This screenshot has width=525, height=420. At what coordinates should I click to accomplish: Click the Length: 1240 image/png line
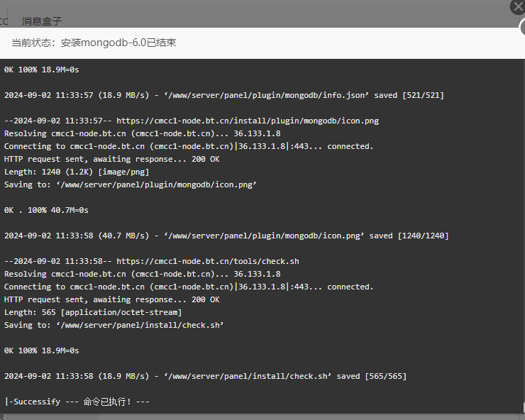tap(77, 172)
